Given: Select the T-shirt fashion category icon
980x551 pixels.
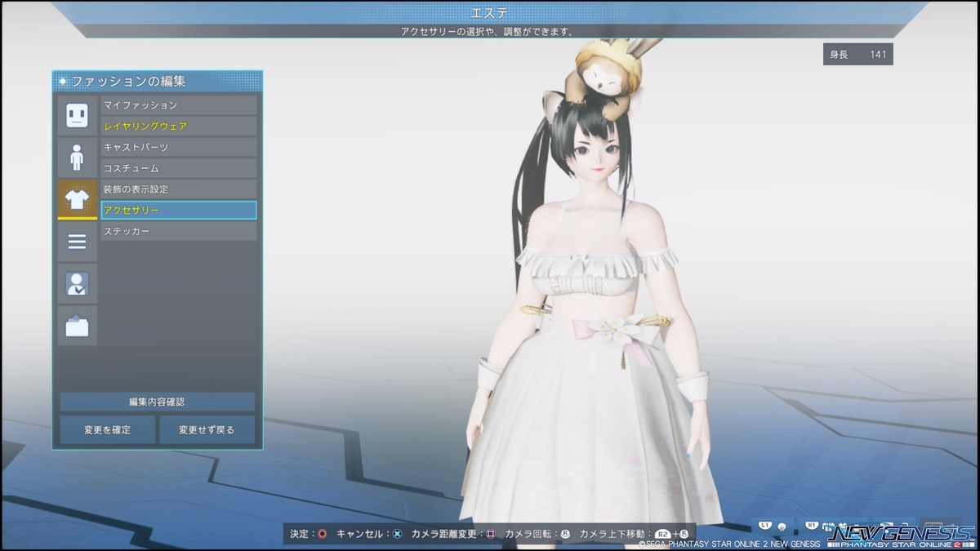Looking at the screenshot, I should click(x=77, y=199).
